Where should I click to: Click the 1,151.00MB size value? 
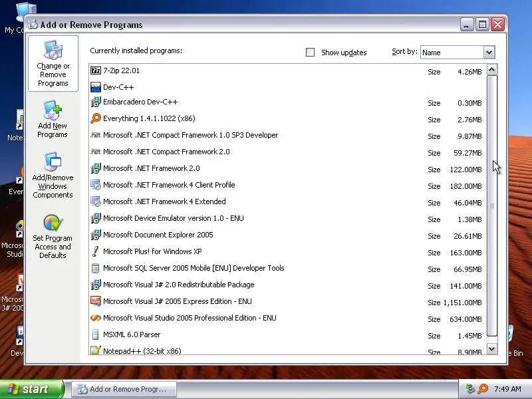click(x=462, y=303)
